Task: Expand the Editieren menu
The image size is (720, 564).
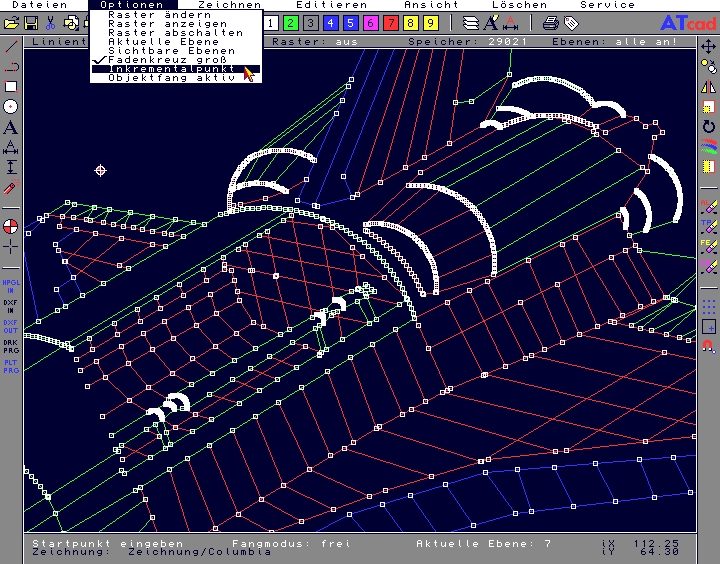Action: tap(332, 5)
